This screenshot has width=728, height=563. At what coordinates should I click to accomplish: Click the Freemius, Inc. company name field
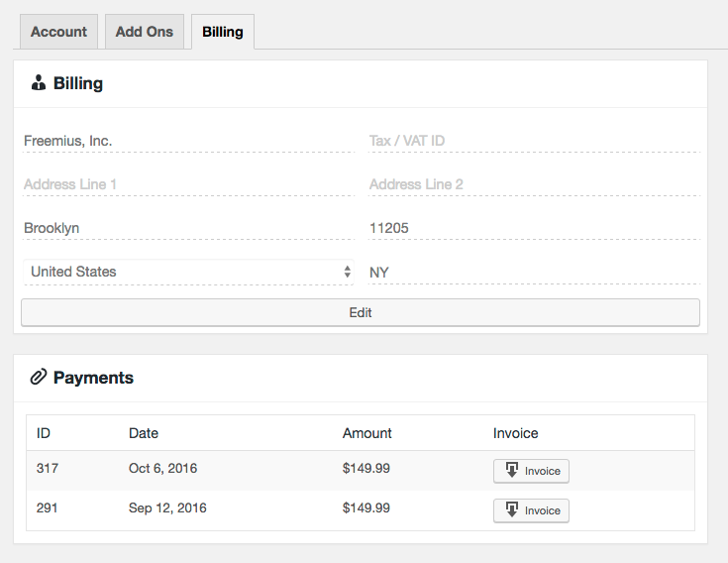tap(187, 141)
